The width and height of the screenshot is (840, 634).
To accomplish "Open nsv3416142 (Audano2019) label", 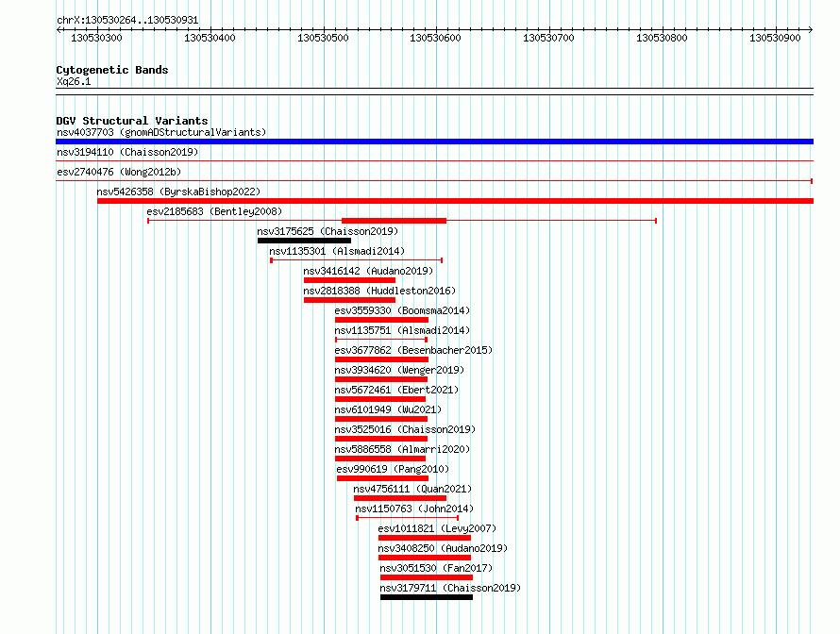I will pyautogui.click(x=368, y=271).
